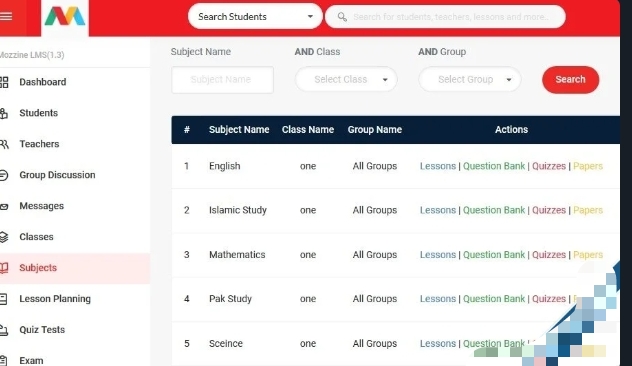The height and width of the screenshot is (366, 632).
Task: Click the Actions column header
Action: click(511, 130)
